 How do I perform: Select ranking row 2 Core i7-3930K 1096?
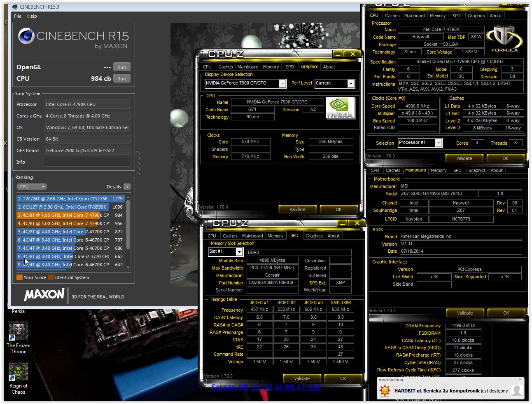click(70, 207)
